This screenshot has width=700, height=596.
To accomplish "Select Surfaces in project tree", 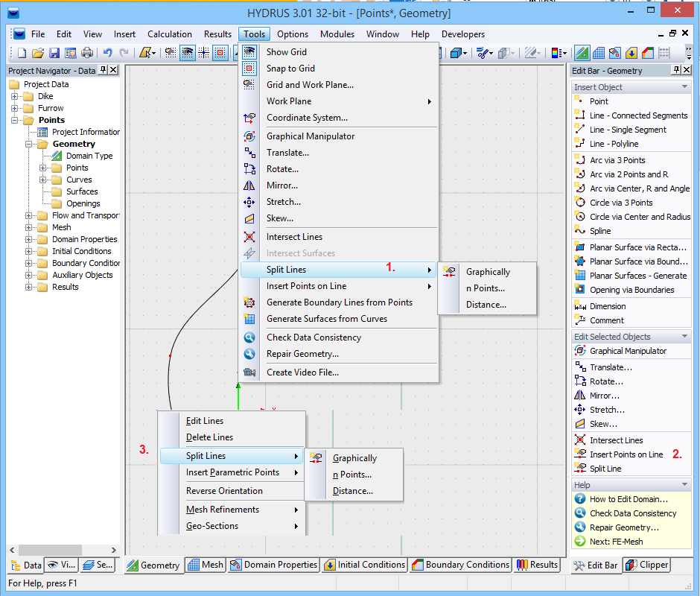I will coord(82,191).
